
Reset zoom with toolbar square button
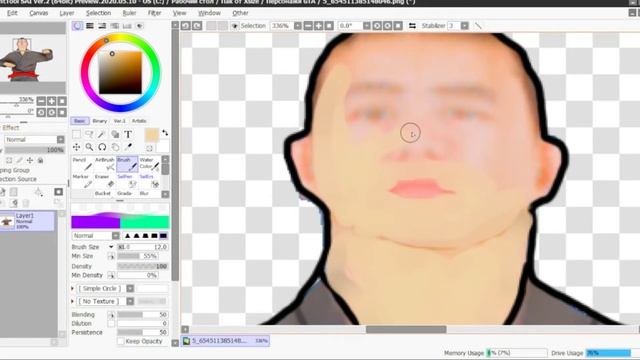point(329,26)
